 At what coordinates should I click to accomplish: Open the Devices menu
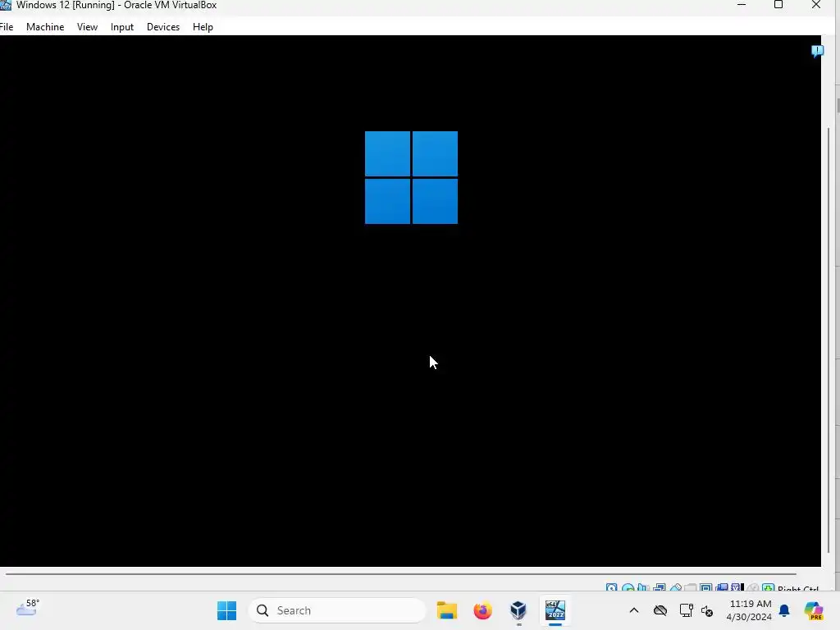coord(163,27)
